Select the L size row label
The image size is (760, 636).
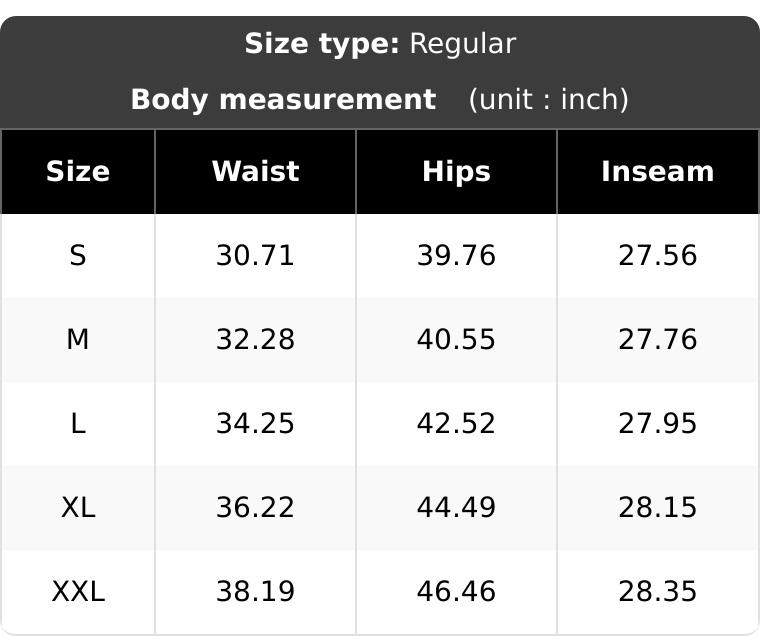[78, 423]
